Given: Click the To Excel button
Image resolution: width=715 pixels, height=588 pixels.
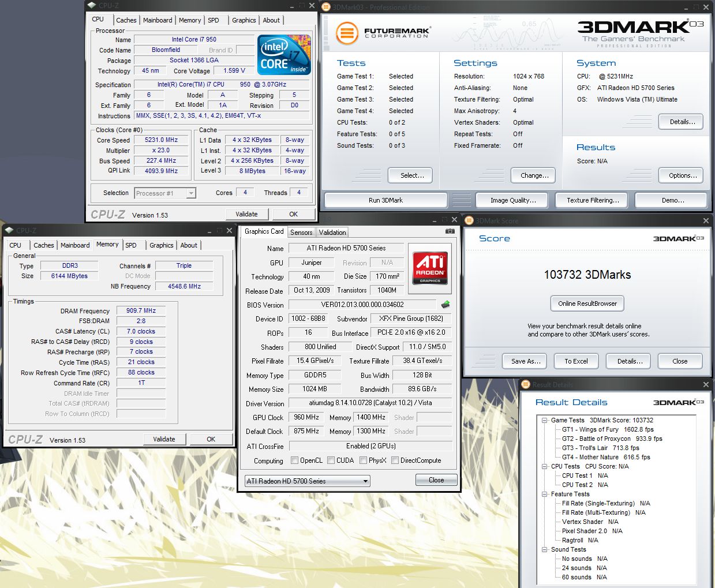Looking at the screenshot, I should pyautogui.click(x=576, y=361).
